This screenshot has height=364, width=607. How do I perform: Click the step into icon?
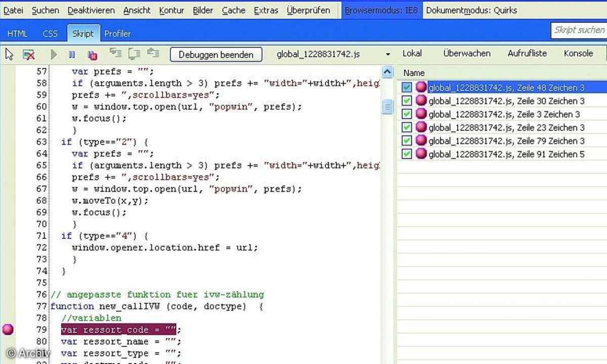tap(116, 54)
